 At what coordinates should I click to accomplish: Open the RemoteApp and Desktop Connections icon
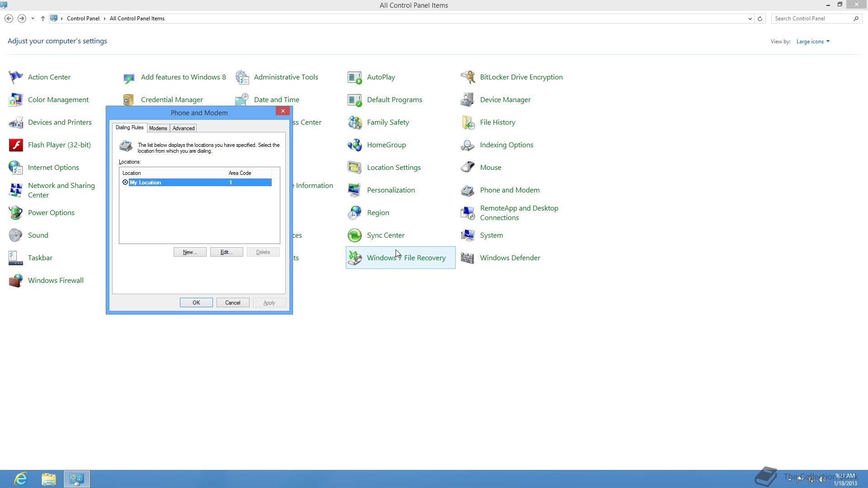point(468,213)
